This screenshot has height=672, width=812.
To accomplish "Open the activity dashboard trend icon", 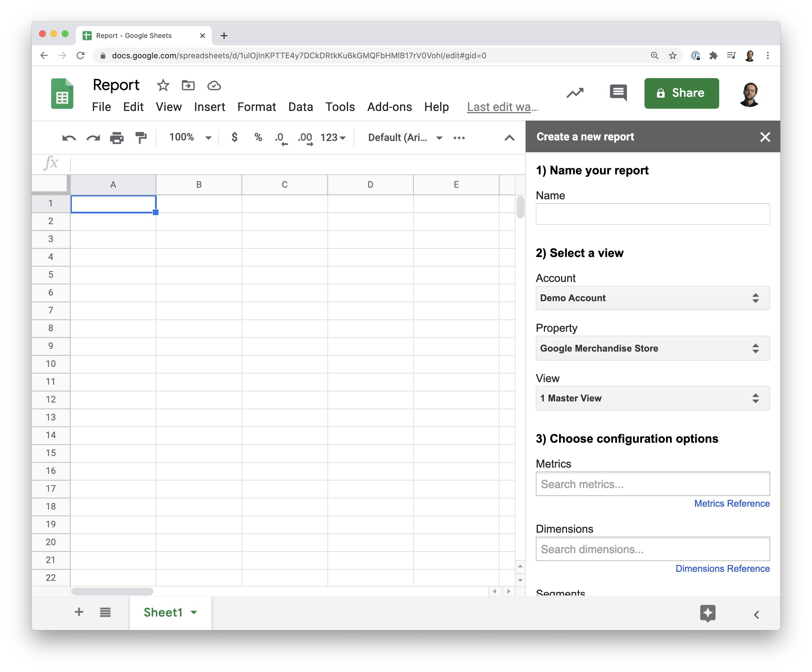I will point(575,93).
